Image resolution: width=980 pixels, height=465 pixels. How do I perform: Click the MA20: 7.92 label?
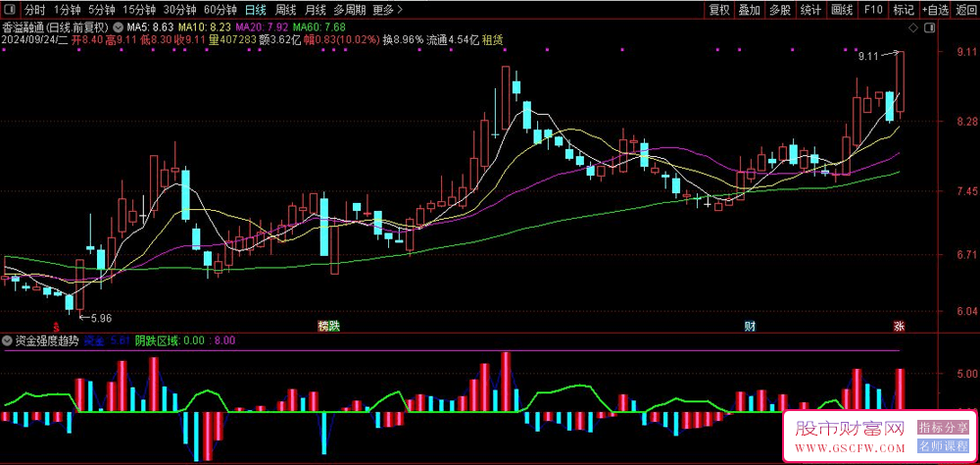[x=262, y=27]
